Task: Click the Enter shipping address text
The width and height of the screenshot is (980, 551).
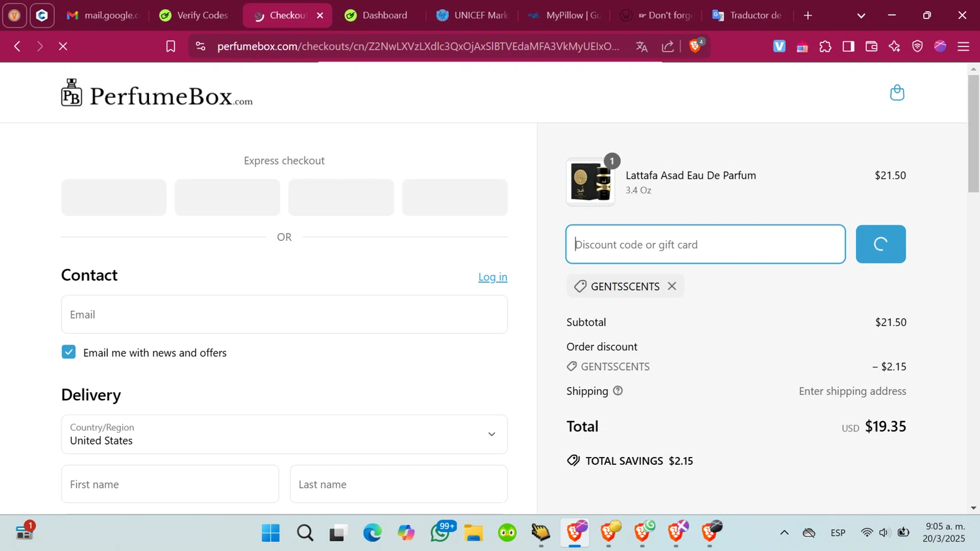Action: pyautogui.click(x=853, y=391)
